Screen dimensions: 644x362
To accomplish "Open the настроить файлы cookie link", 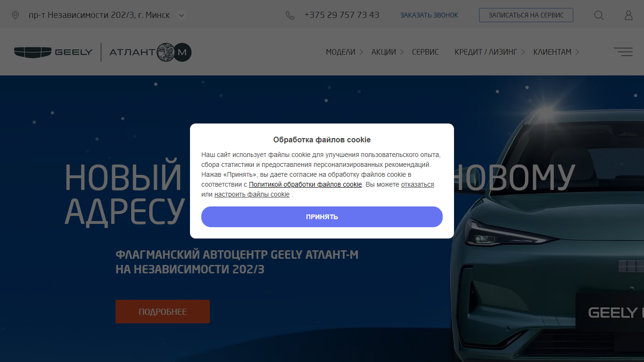I will [252, 194].
